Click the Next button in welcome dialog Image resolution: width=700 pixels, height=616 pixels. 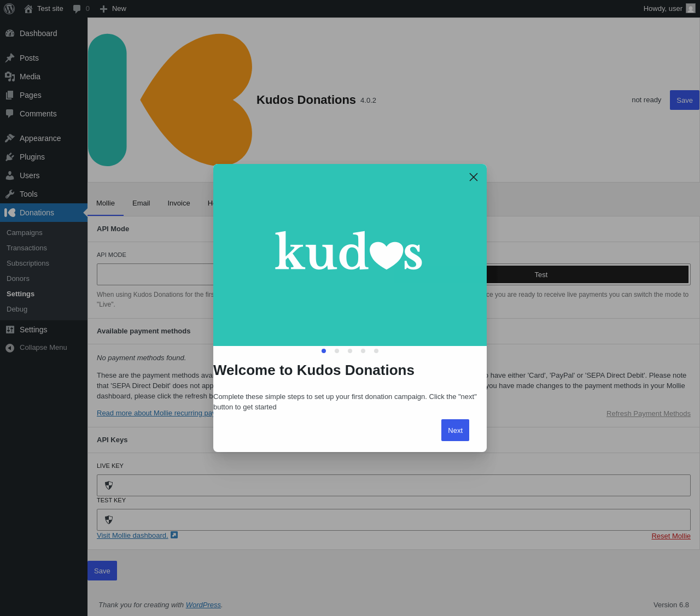tap(455, 430)
